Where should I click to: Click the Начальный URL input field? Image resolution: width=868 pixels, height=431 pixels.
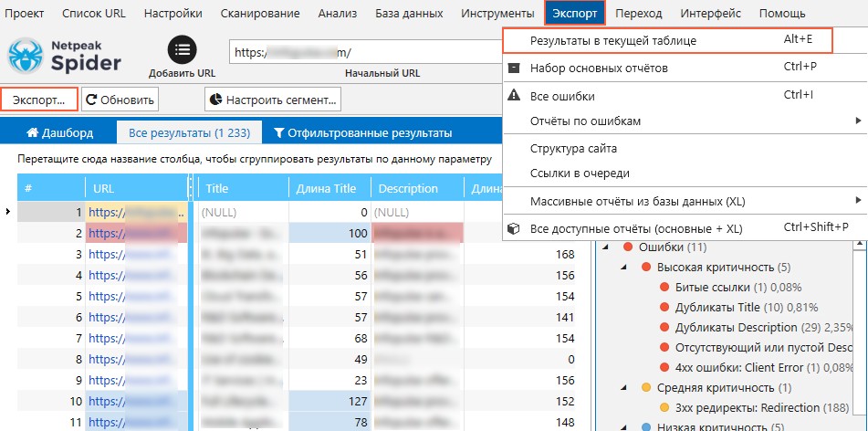[365, 53]
